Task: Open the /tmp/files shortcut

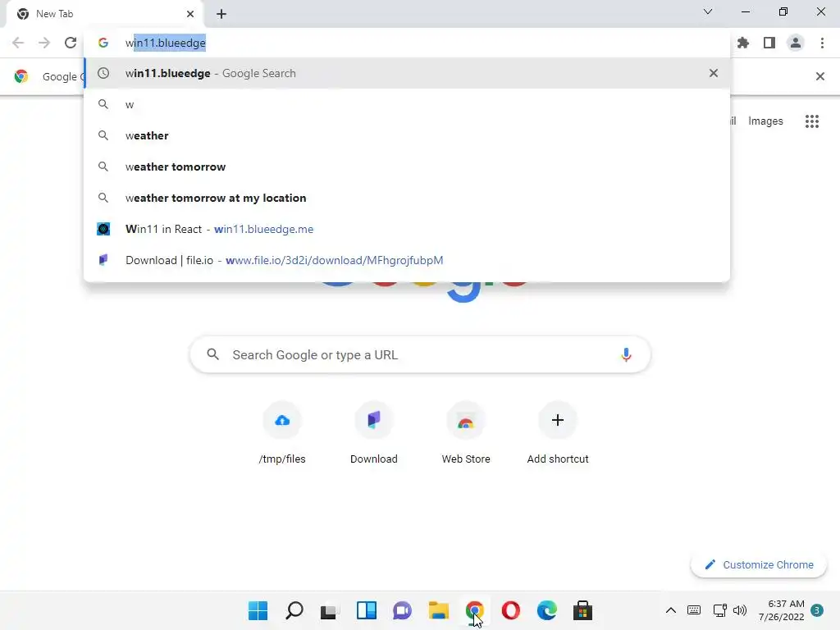Action: [282, 433]
